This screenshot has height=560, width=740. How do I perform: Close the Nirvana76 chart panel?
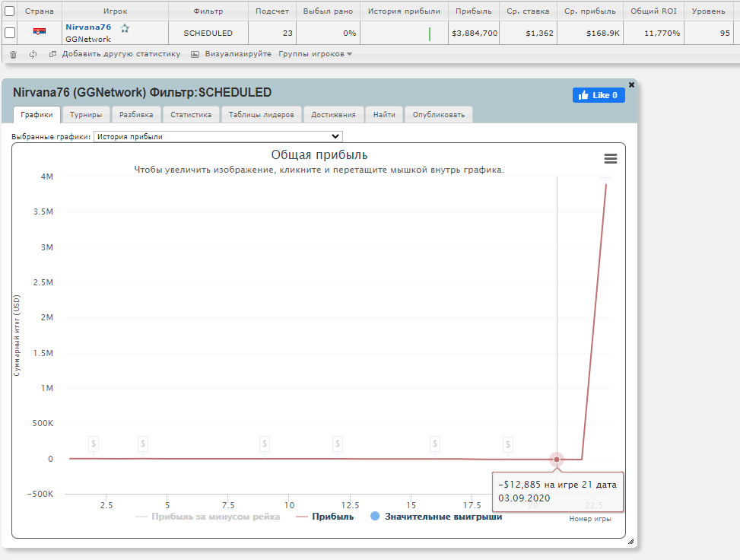pyautogui.click(x=631, y=84)
